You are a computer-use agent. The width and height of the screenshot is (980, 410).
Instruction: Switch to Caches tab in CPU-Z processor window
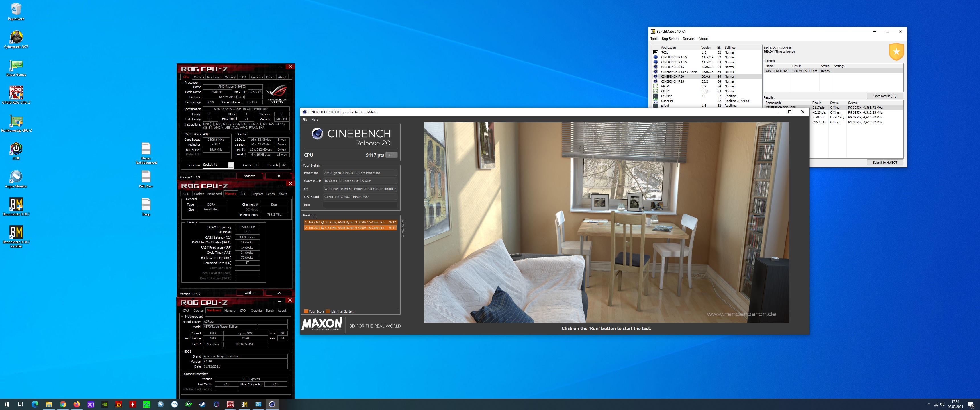coord(199,77)
